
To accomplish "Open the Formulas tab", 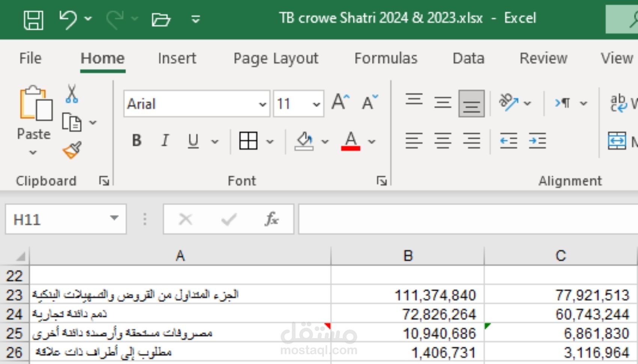I will [x=386, y=58].
